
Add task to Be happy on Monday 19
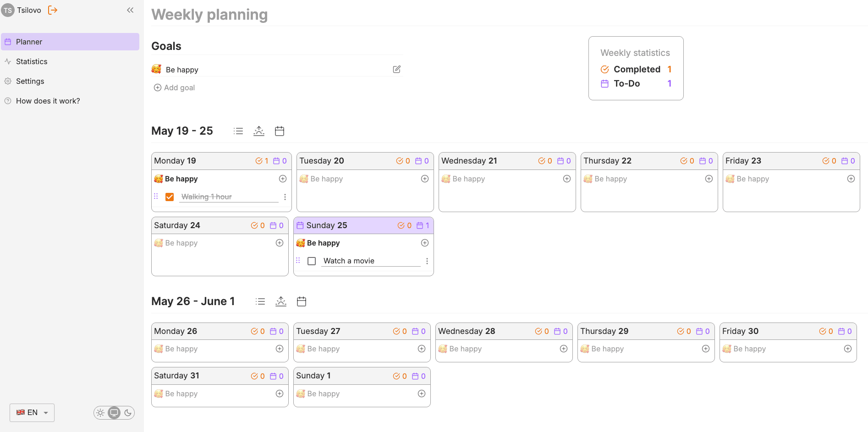[x=283, y=179]
